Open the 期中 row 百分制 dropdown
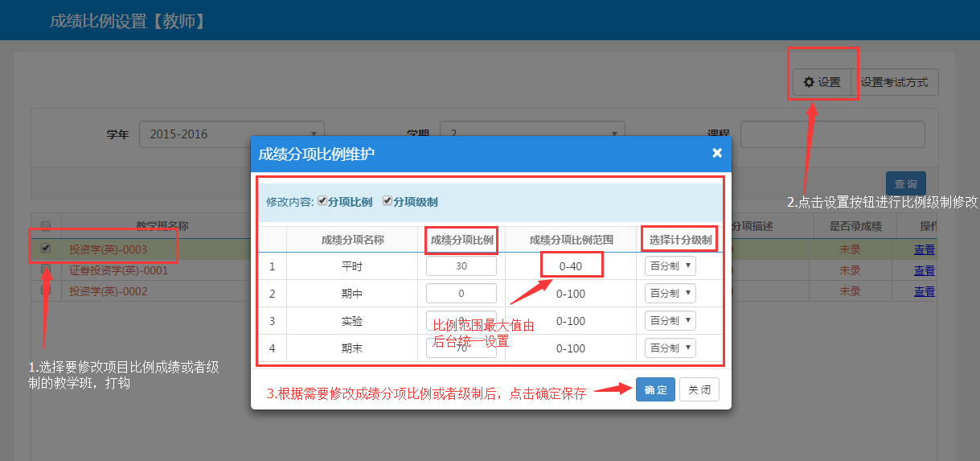The height and width of the screenshot is (461, 980). click(670, 294)
